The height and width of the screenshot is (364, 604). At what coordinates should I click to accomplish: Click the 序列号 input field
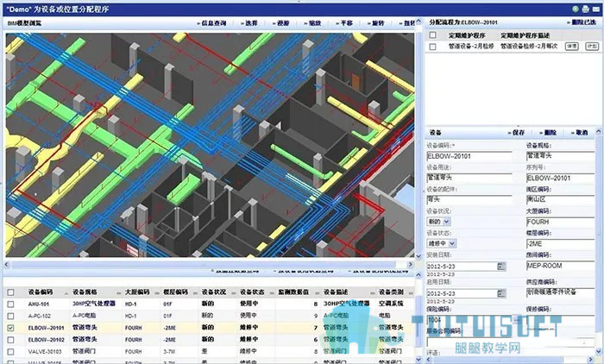(x=561, y=178)
